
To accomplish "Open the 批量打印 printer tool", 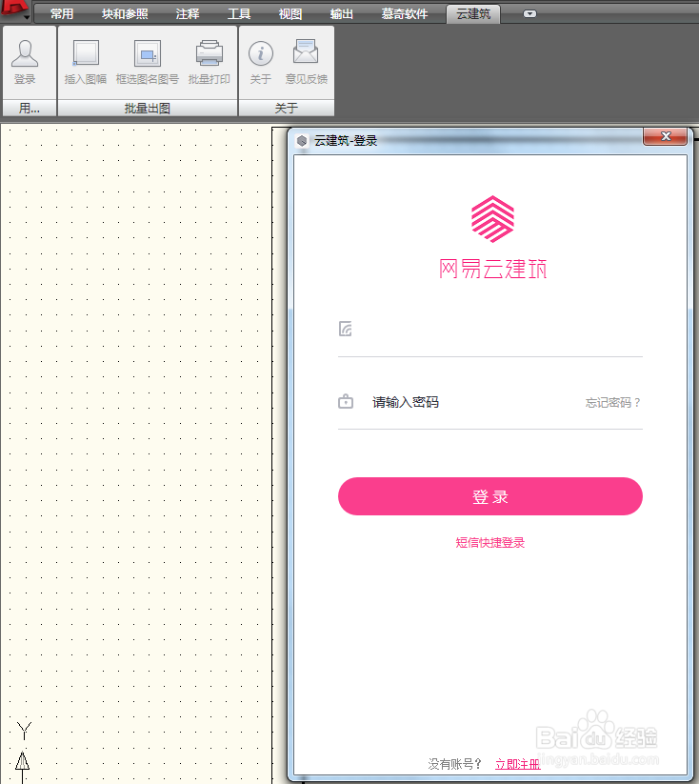I will click(209, 62).
